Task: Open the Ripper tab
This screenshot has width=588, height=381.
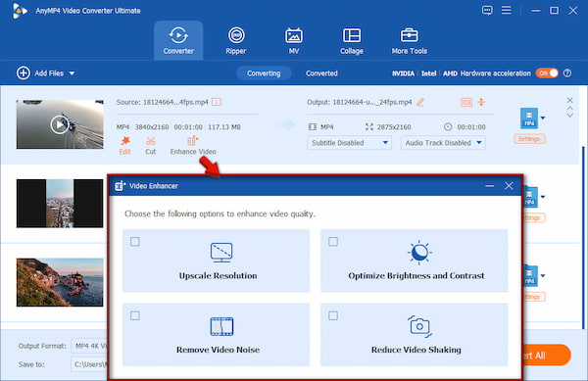Action: point(236,40)
